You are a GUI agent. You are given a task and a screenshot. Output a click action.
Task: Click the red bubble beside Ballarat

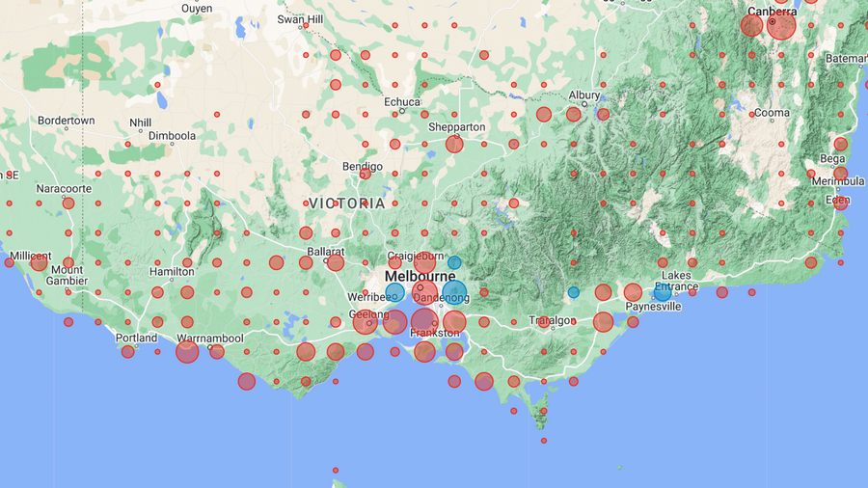[336, 263]
